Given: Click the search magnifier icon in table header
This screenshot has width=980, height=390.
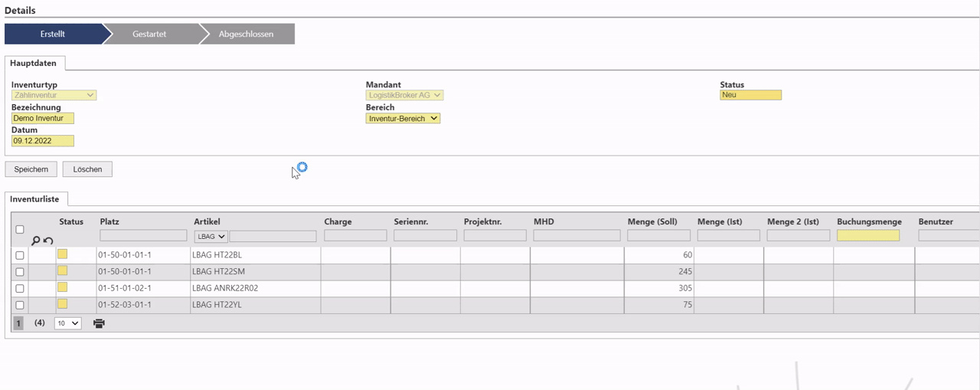Looking at the screenshot, I should point(35,241).
